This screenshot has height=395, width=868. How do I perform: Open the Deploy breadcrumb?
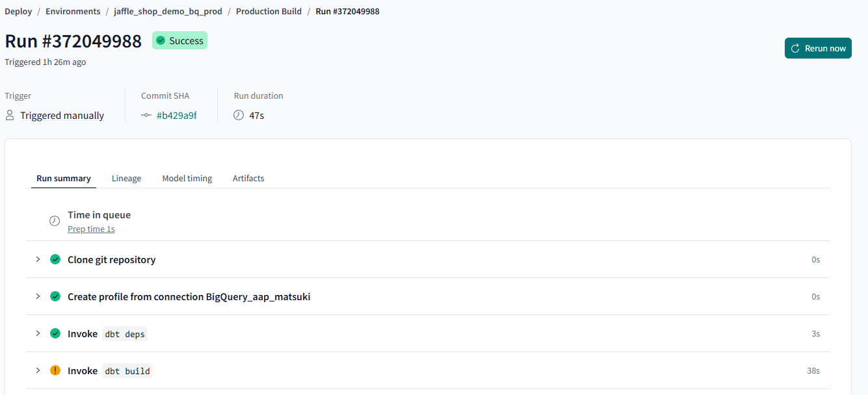pyautogui.click(x=18, y=11)
